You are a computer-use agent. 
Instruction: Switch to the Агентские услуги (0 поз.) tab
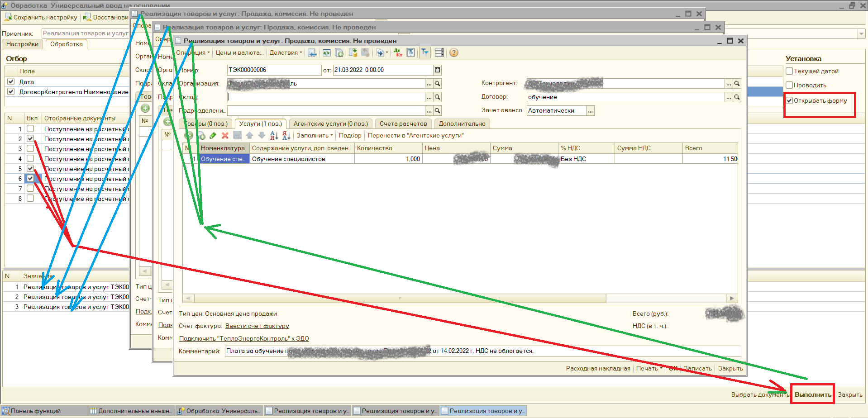click(x=330, y=124)
